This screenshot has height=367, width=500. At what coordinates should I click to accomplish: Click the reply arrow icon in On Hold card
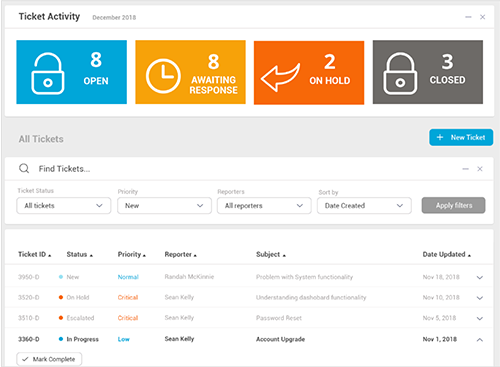coord(280,77)
